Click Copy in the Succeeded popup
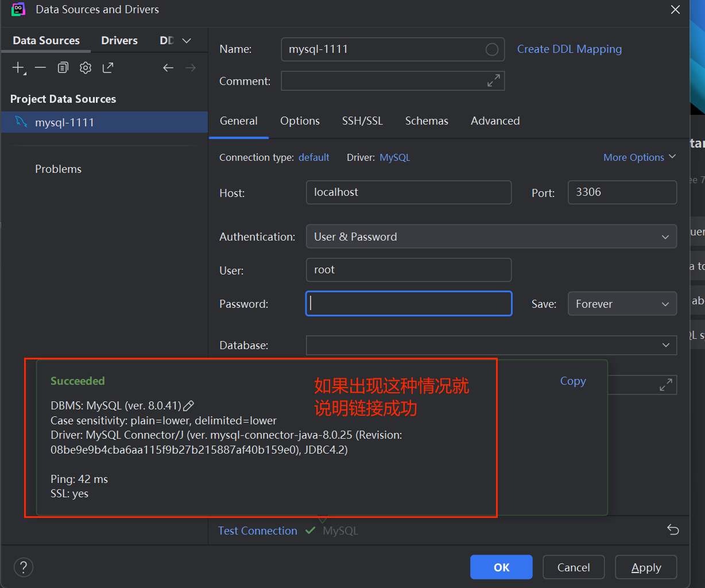 click(x=573, y=381)
